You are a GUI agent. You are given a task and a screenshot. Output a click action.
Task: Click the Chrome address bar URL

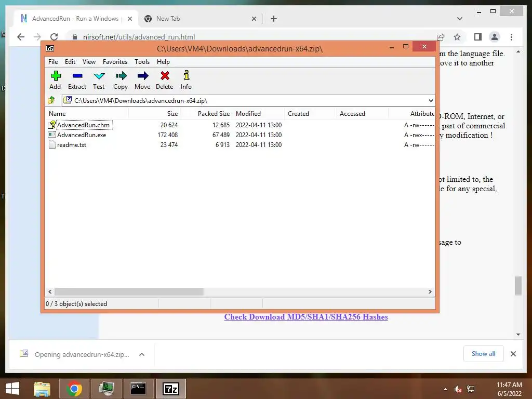pyautogui.click(x=139, y=37)
